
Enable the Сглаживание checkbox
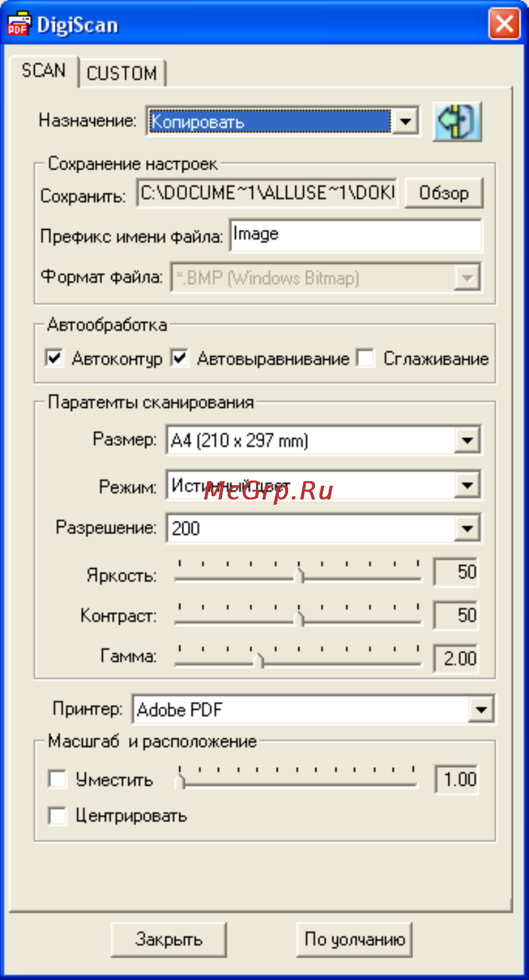click(365, 359)
